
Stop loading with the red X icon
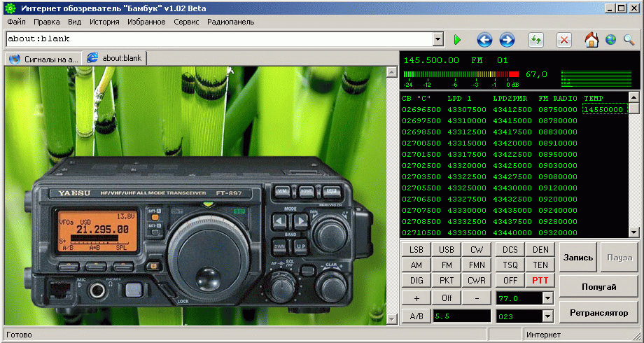[x=564, y=40]
